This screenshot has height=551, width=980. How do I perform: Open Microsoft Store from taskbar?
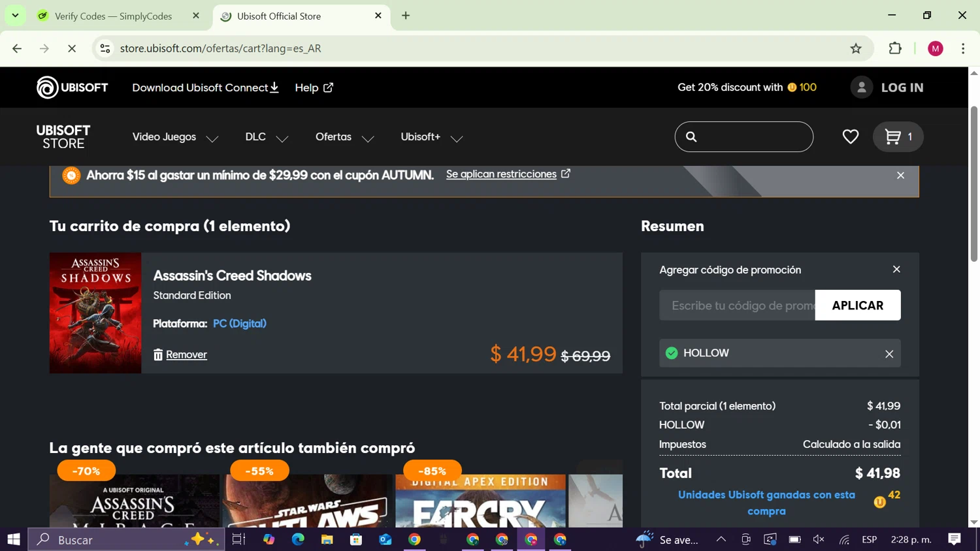pos(356,539)
